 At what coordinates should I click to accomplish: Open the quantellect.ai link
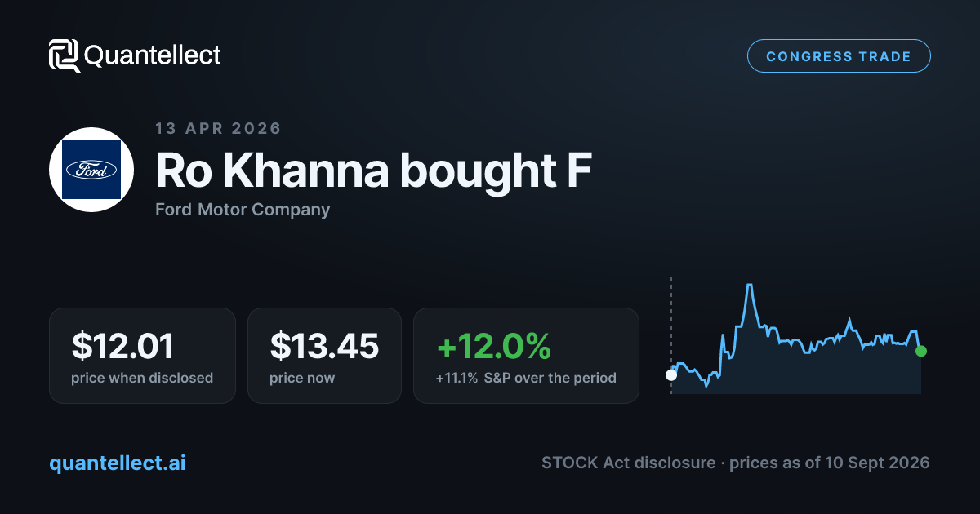pyautogui.click(x=117, y=463)
